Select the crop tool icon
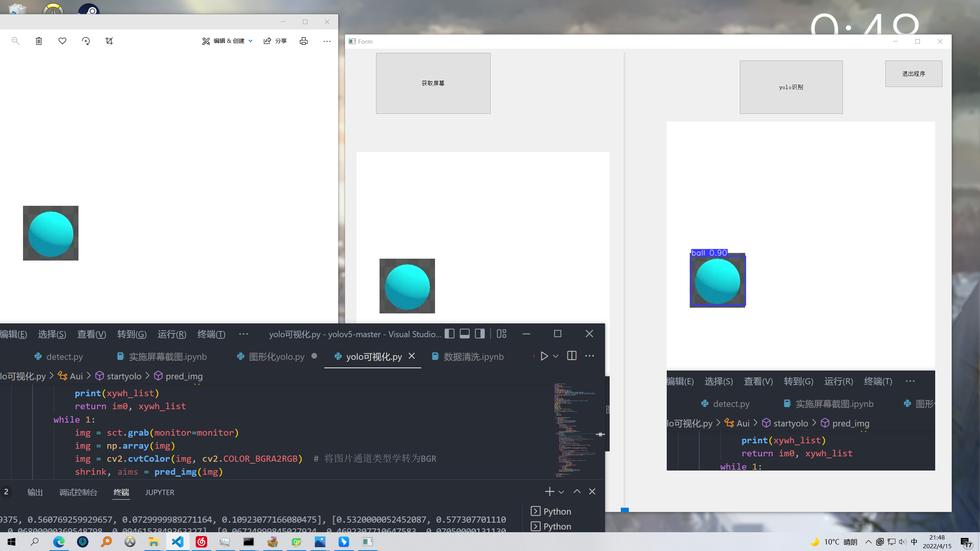The width and height of the screenshot is (980, 551). click(109, 41)
